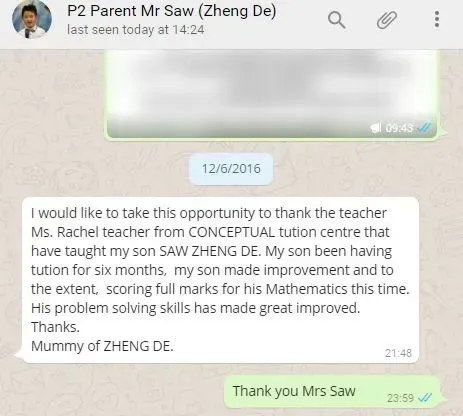Screen dimensions: 463x416
Task: Click blue read ticks beside 23:59
Action: (425, 398)
